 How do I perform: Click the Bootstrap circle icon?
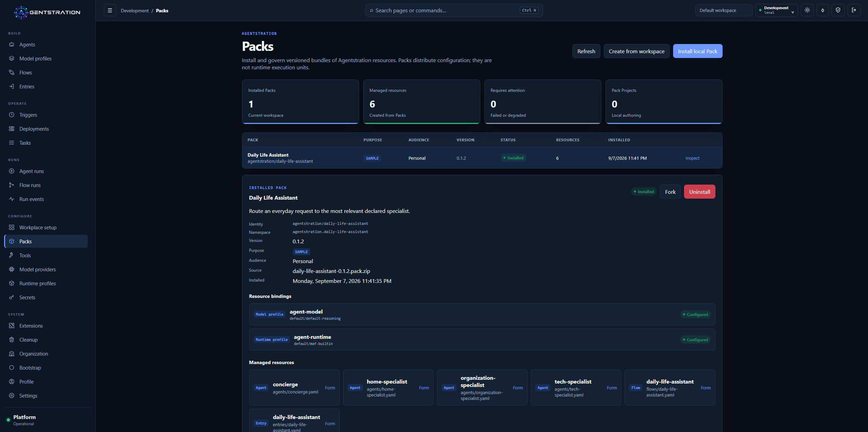12,368
